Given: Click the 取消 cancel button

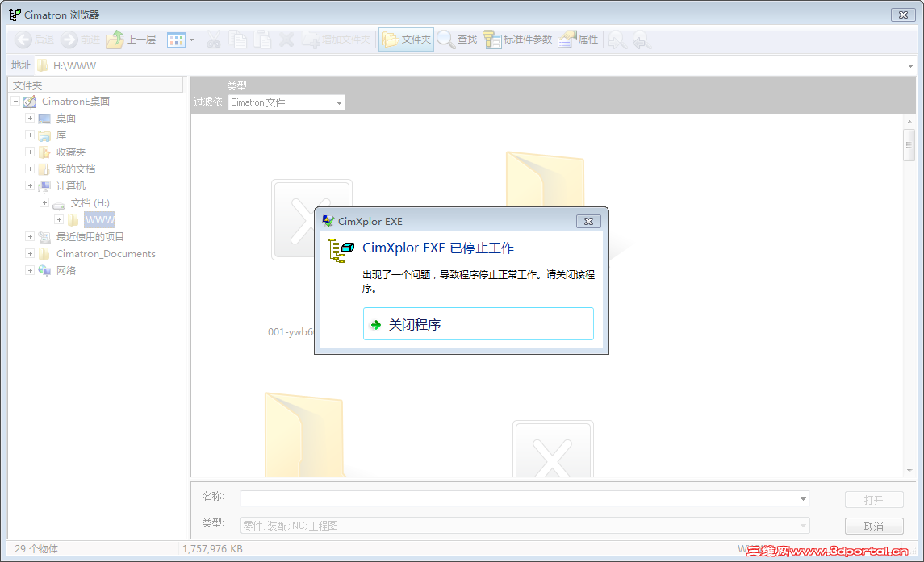Looking at the screenshot, I should click(874, 526).
